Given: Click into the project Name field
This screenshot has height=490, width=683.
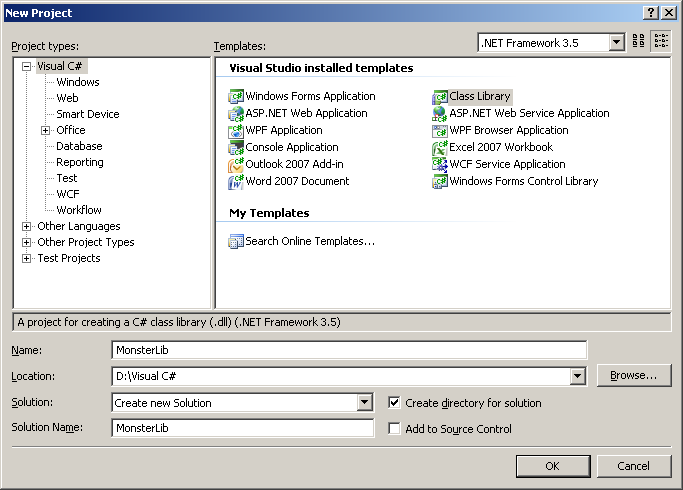Looking at the screenshot, I should (349, 350).
